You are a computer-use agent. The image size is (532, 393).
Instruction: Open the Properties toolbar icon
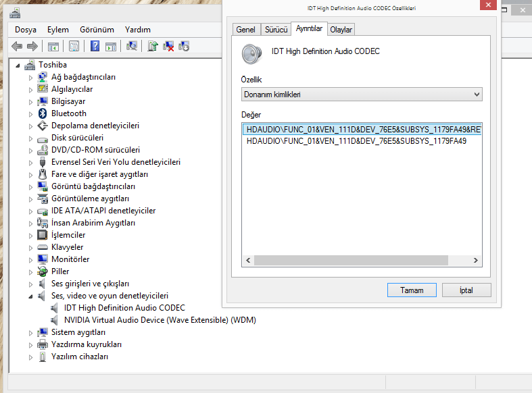click(x=74, y=46)
